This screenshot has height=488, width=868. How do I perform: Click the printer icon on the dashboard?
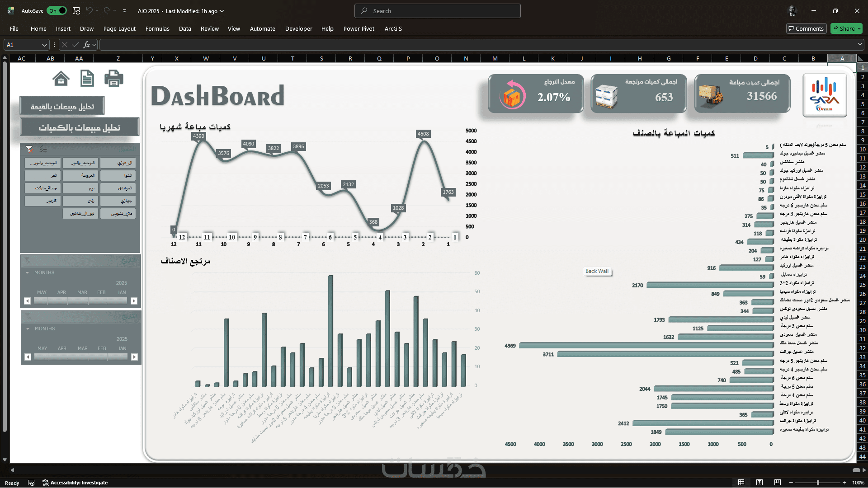113,79
